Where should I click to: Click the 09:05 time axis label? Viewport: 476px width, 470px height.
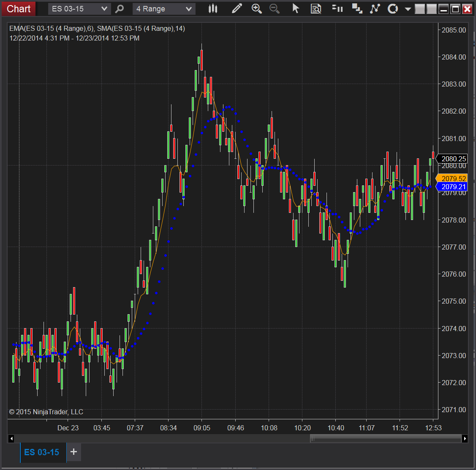(202, 428)
